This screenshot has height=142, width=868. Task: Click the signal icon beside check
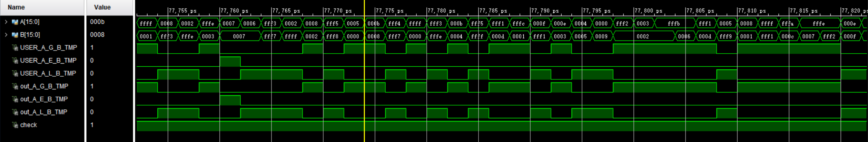(15, 125)
